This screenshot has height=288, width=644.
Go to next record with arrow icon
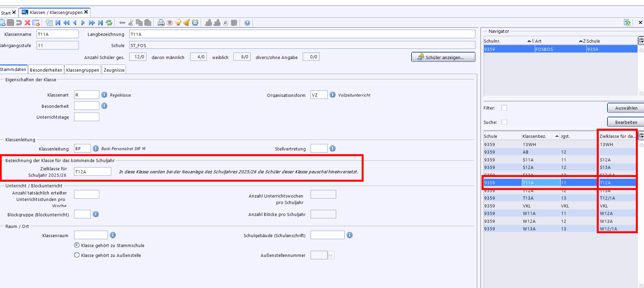83,23
